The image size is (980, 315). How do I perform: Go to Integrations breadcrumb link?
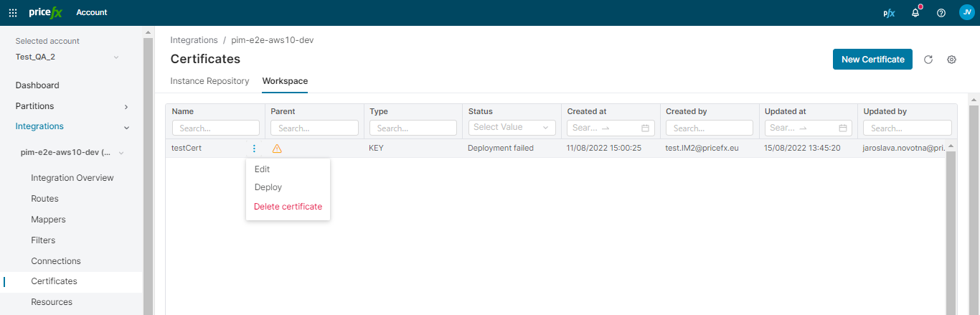click(x=194, y=40)
